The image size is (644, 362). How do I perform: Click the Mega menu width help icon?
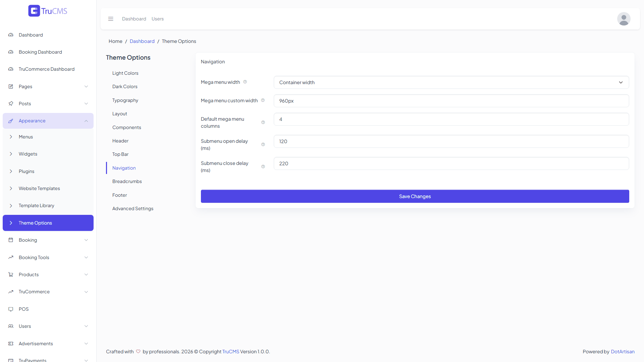pyautogui.click(x=245, y=82)
